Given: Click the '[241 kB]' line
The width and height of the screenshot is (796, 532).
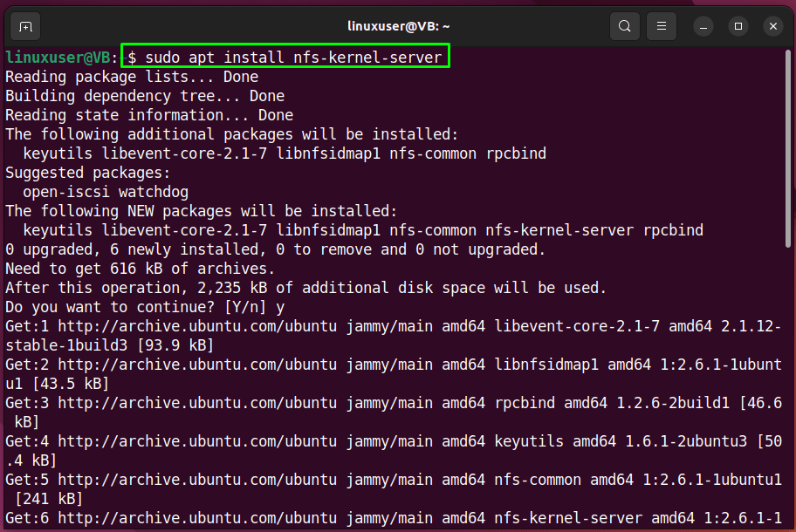Looking at the screenshot, I should [x=49, y=499].
